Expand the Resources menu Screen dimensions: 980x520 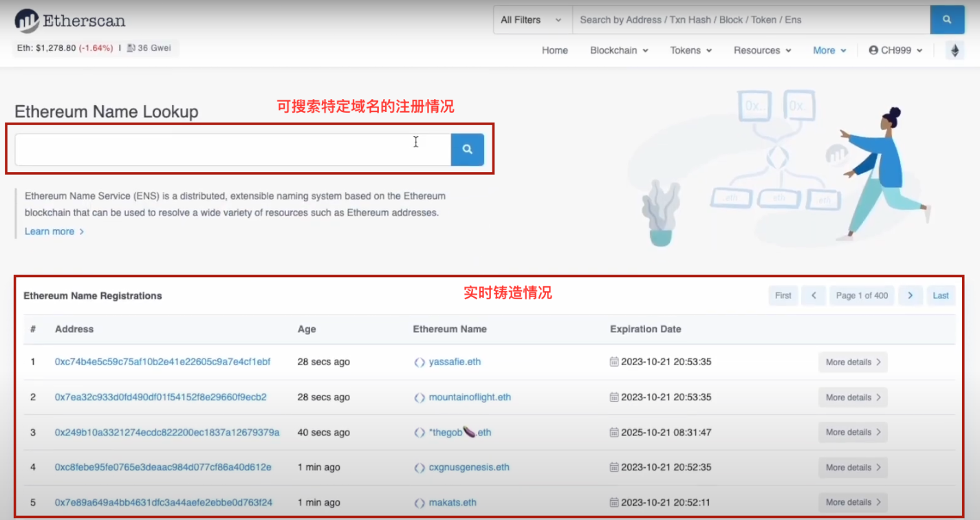762,50
